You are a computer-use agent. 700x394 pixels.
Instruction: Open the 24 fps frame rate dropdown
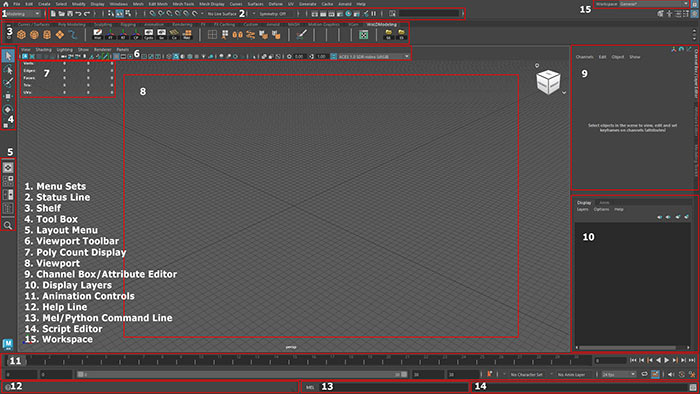[619, 374]
